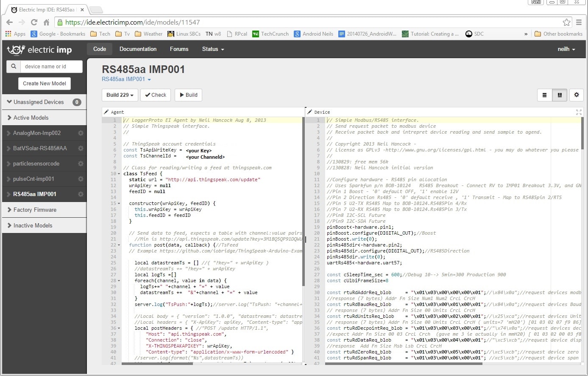Screen dimensions: 588x376
Task: Click the Create New Model button
Action: point(45,84)
